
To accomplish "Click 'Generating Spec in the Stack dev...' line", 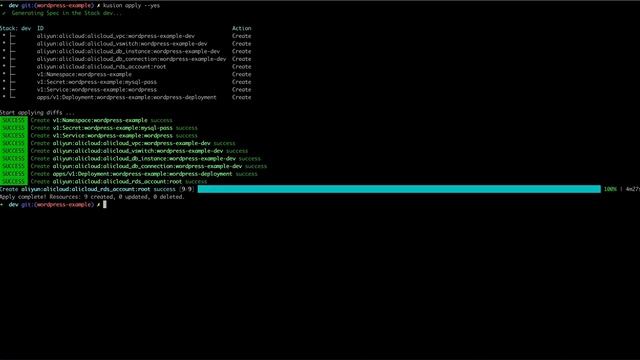I will click(x=66, y=13).
